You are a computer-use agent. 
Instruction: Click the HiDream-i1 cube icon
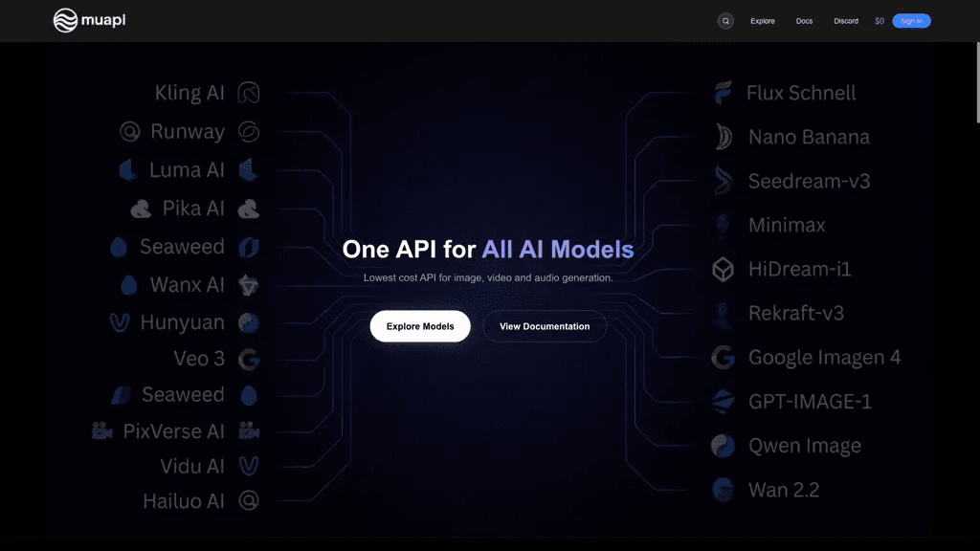[x=724, y=270]
